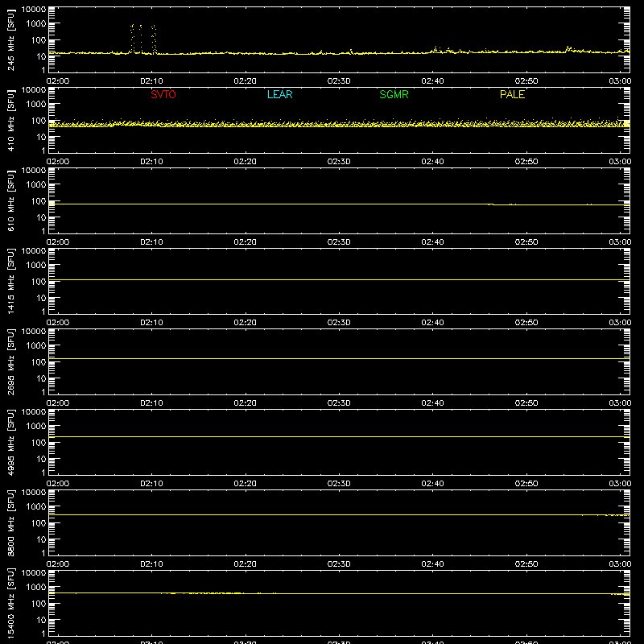The height and width of the screenshot is (644, 644).
Task: Click the 245 MHz [SFU] axis title
Action: pyautogui.click(x=10, y=39)
